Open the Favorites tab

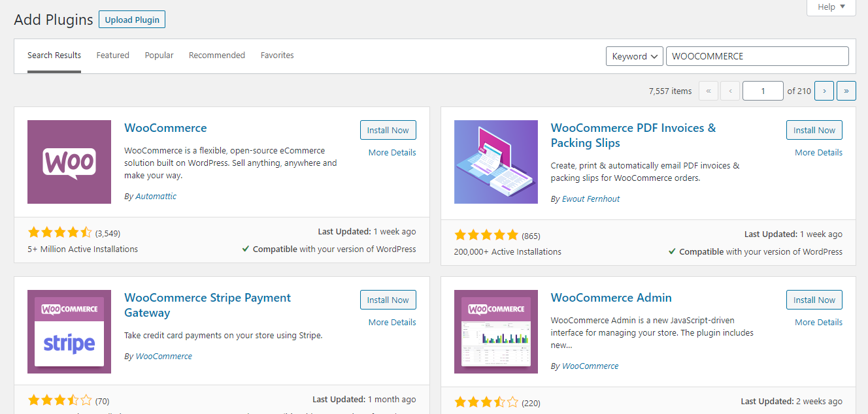click(277, 56)
